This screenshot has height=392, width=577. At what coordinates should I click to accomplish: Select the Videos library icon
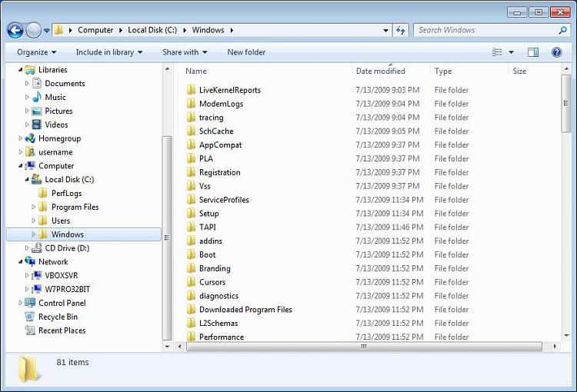(37, 125)
